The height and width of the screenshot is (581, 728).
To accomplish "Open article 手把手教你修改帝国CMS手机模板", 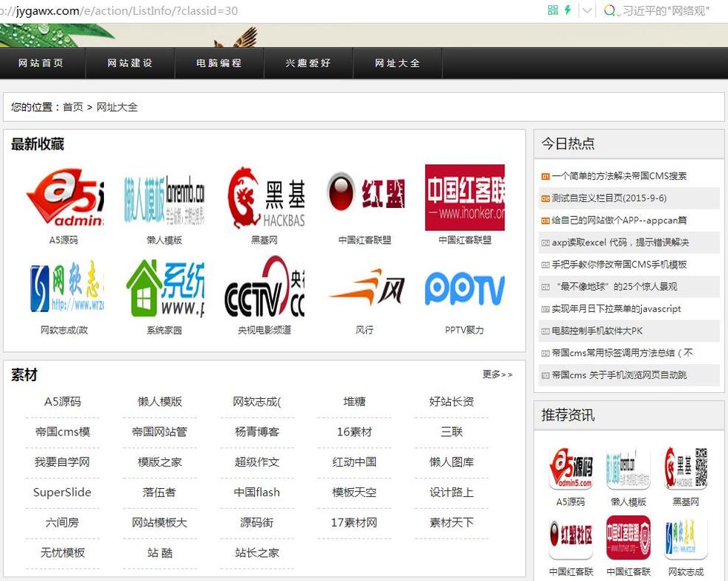I will pyautogui.click(x=619, y=264).
